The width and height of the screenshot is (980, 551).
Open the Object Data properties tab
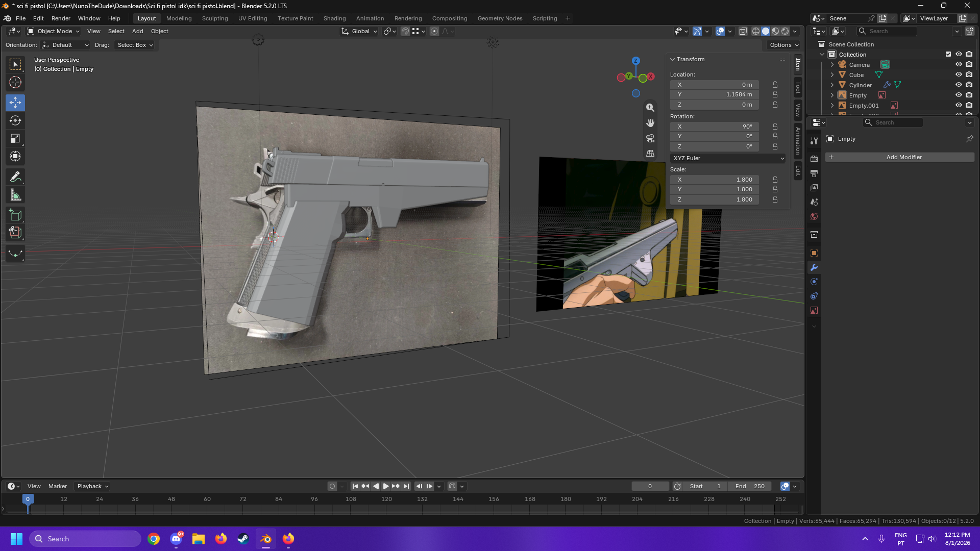[814, 310]
